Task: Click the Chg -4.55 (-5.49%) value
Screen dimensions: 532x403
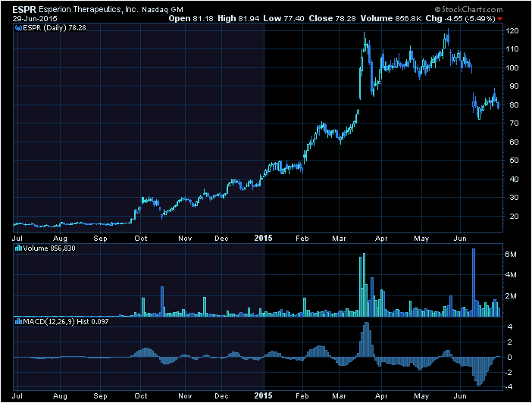Action: click(461, 19)
